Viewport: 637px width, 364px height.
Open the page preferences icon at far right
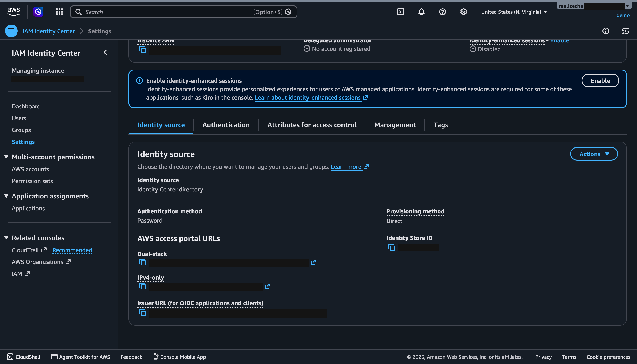tap(625, 31)
